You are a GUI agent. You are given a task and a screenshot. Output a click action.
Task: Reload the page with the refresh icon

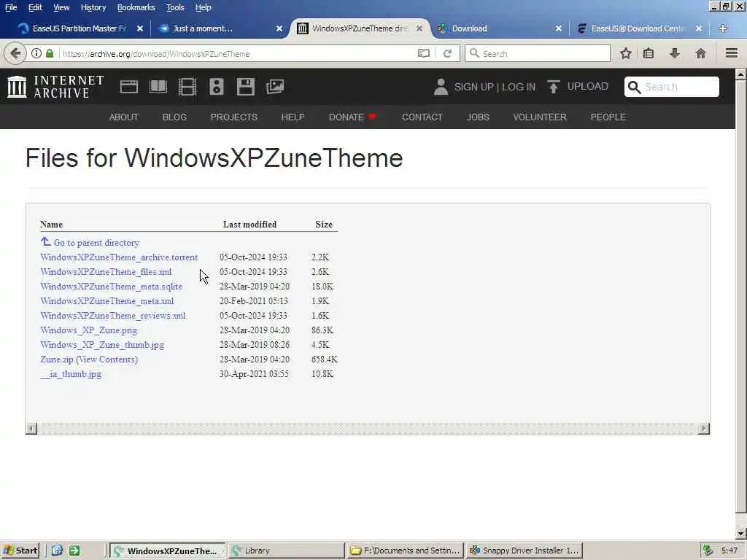(447, 53)
